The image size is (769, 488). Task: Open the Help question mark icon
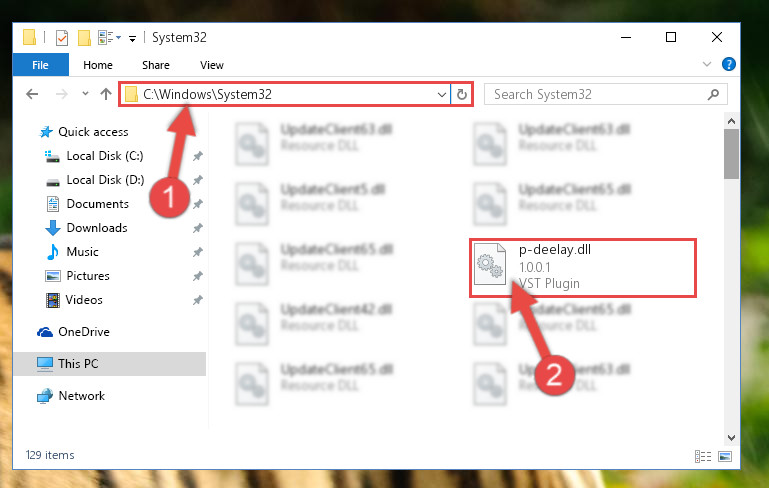pyautogui.click(x=728, y=64)
